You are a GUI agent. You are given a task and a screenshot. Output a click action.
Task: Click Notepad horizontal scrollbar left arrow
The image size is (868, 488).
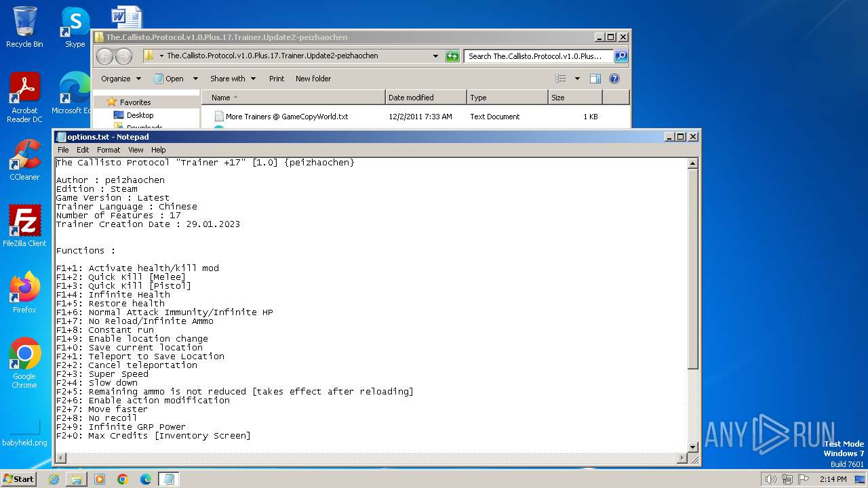60,459
